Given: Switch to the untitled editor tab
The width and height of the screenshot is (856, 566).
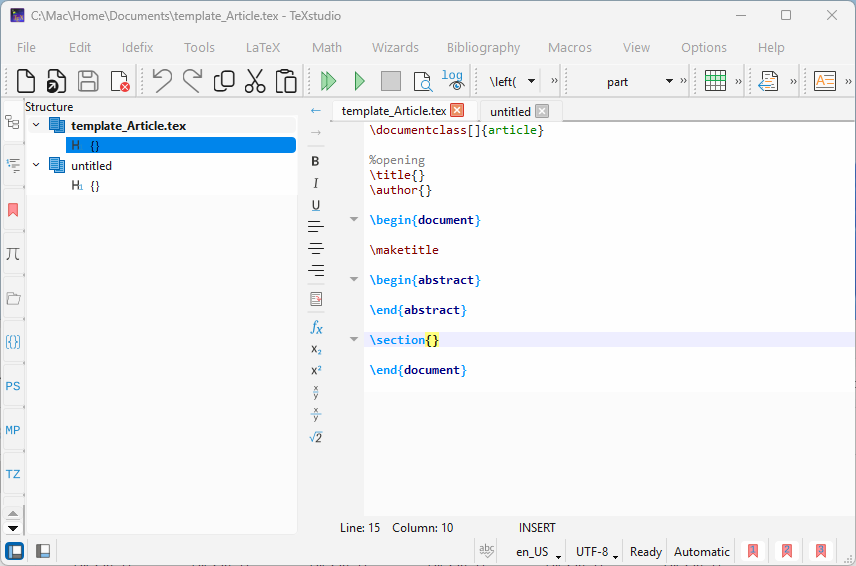Looking at the screenshot, I should (510, 112).
